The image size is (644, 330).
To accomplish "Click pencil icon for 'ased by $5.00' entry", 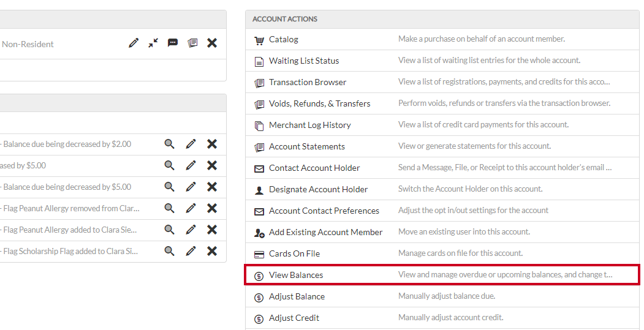I will click(x=191, y=165).
